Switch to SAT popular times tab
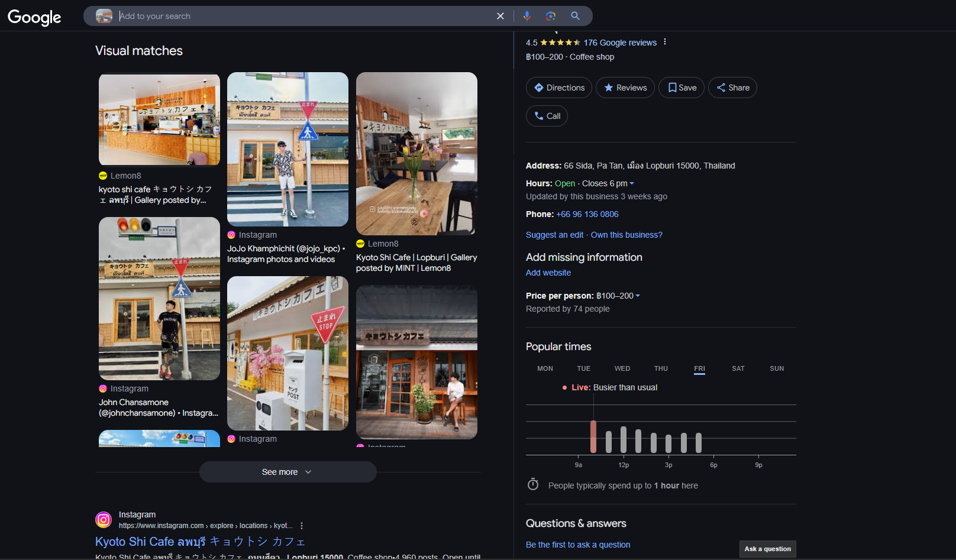Viewport: 956px width, 560px height. 738,368
